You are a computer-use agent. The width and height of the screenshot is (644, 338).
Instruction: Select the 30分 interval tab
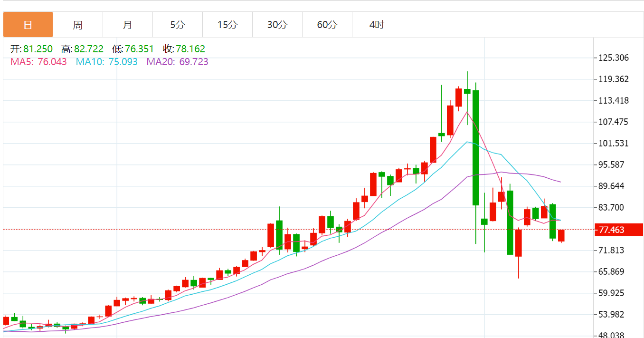277,25
